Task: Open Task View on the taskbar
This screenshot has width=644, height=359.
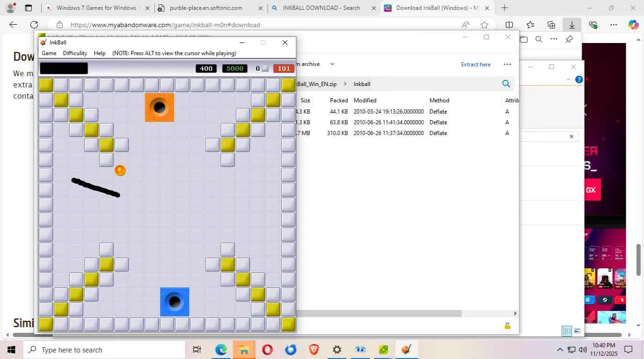Action: tap(197, 350)
